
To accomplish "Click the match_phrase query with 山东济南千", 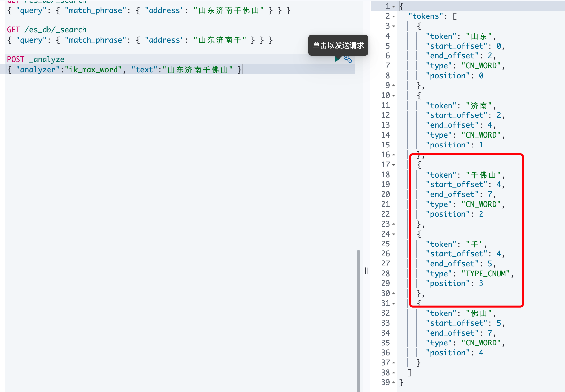I will point(140,40).
